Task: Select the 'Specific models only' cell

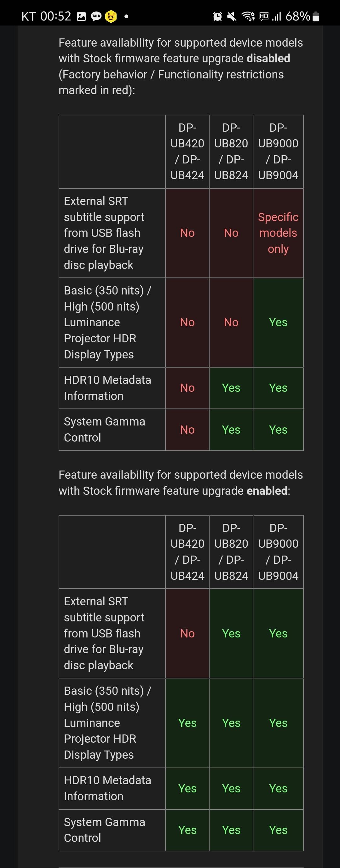Action: pos(278,233)
